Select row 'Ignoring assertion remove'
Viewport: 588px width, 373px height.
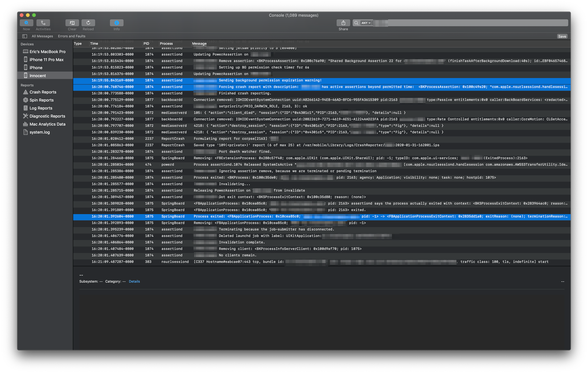[322, 171]
